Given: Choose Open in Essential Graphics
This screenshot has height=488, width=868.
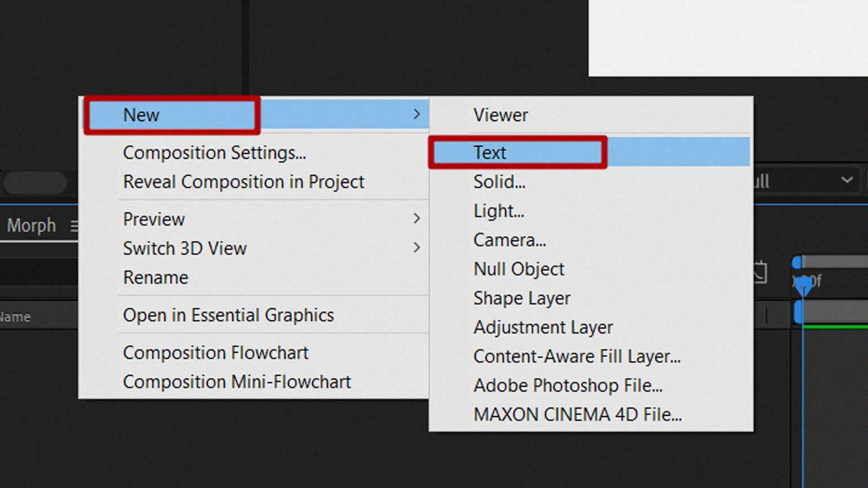Looking at the screenshot, I should [x=228, y=316].
